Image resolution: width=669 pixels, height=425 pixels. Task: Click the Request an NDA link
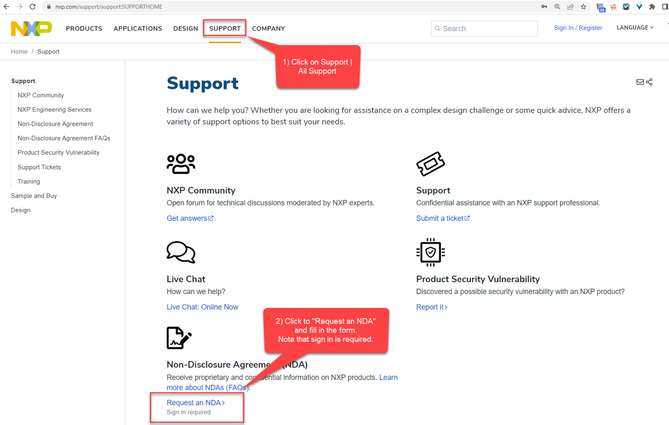coord(195,402)
